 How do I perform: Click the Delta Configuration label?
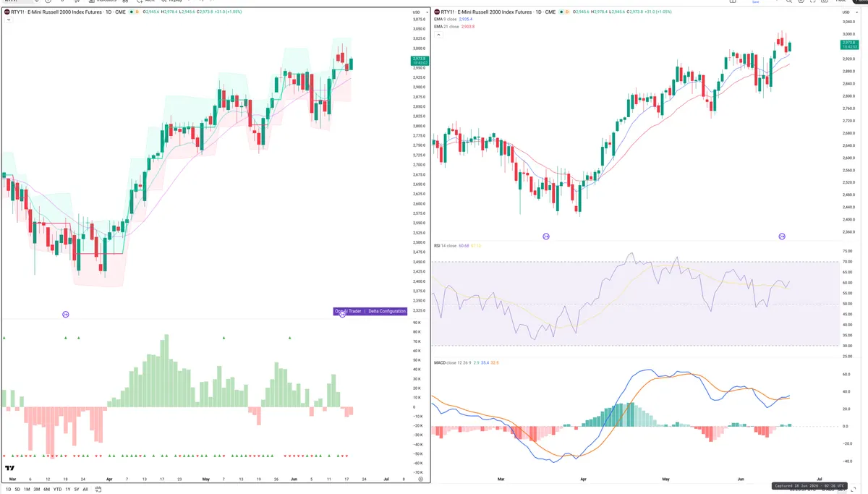(387, 311)
